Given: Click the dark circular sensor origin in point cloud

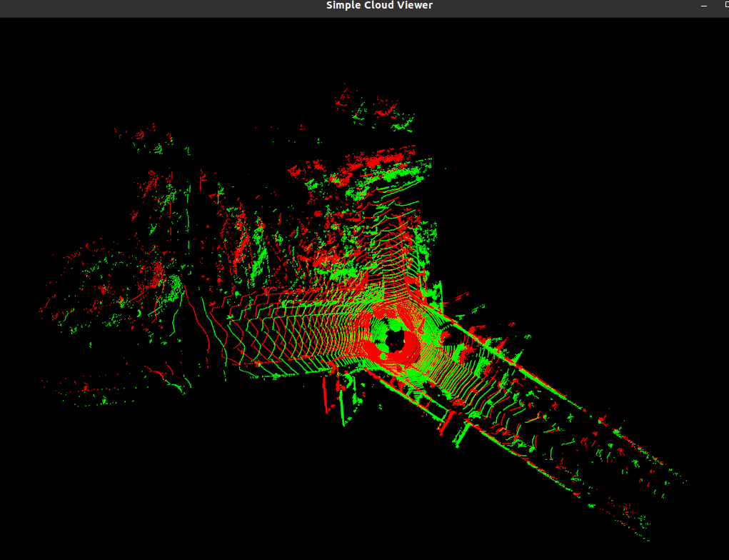Looking at the screenshot, I should (396, 341).
